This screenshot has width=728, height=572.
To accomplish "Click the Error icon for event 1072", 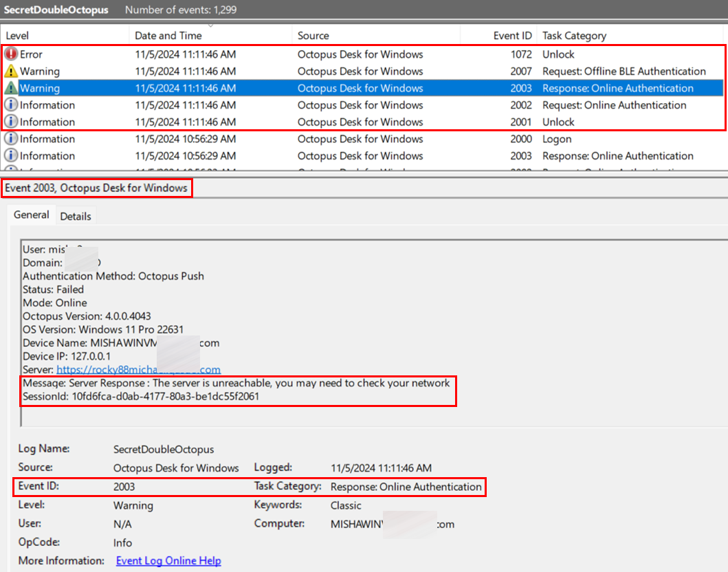I will [x=11, y=54].
